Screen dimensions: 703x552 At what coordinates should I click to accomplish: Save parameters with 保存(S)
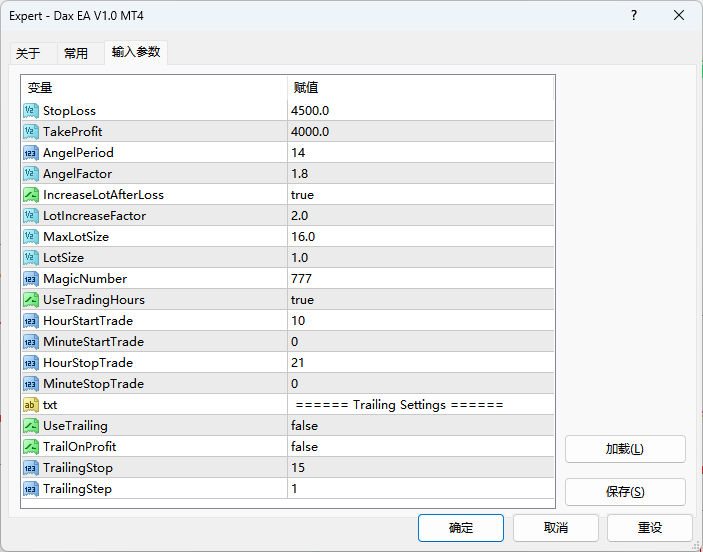coord(625,492)
